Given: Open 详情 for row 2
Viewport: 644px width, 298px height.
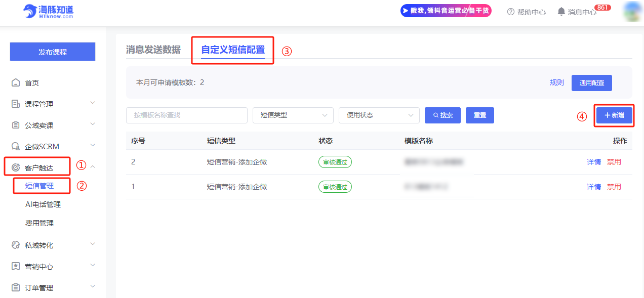Looking at the screenshot, I should 594,162.
